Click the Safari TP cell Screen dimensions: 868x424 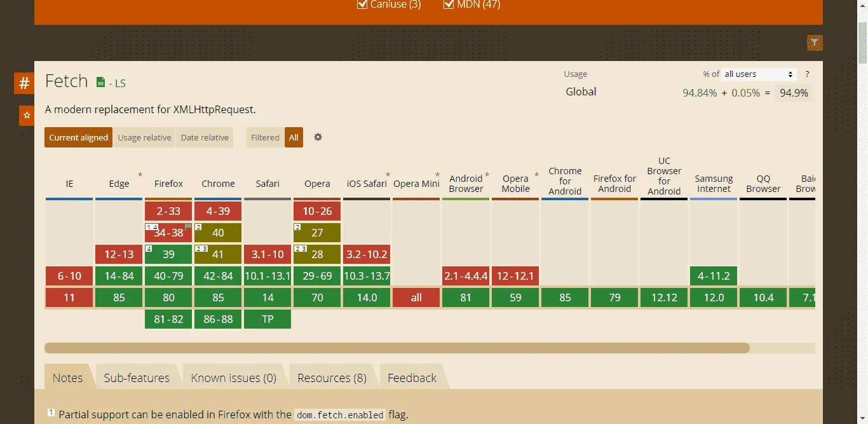[268, 319]
